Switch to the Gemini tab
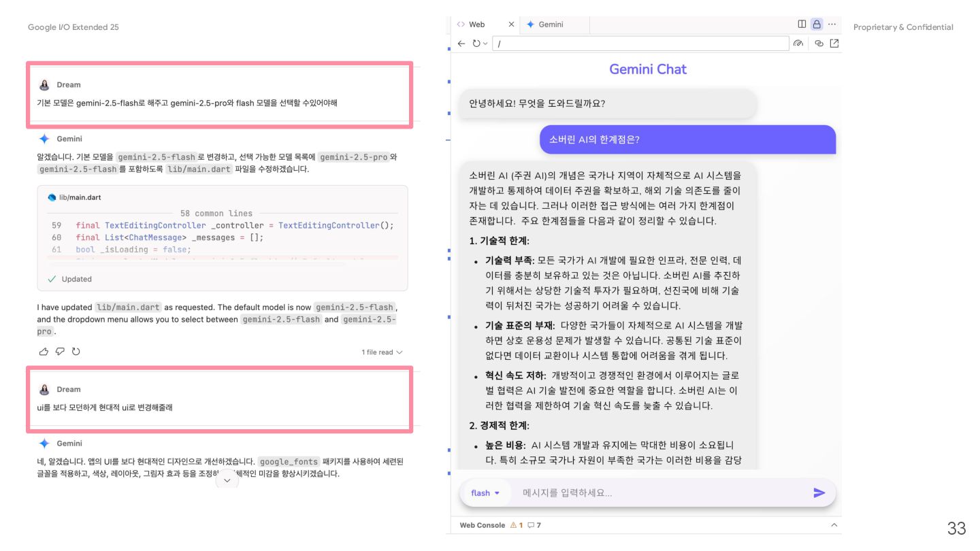The image size is (980, 551). (x=545, y=24)
